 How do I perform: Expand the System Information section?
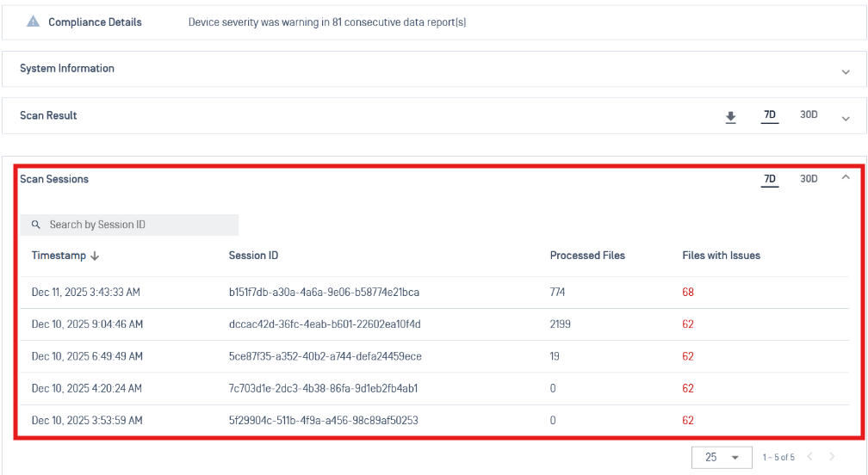(846, 72)
